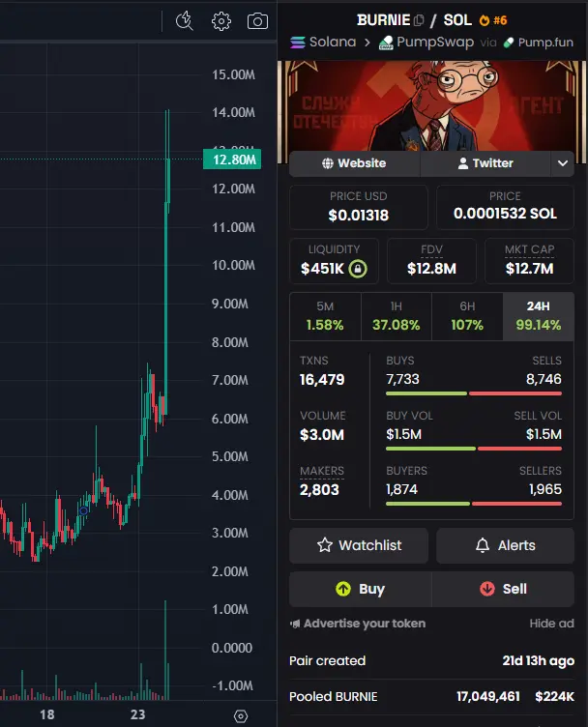
Task: Click the megaphone advertise icon
Action: (295, 624)
